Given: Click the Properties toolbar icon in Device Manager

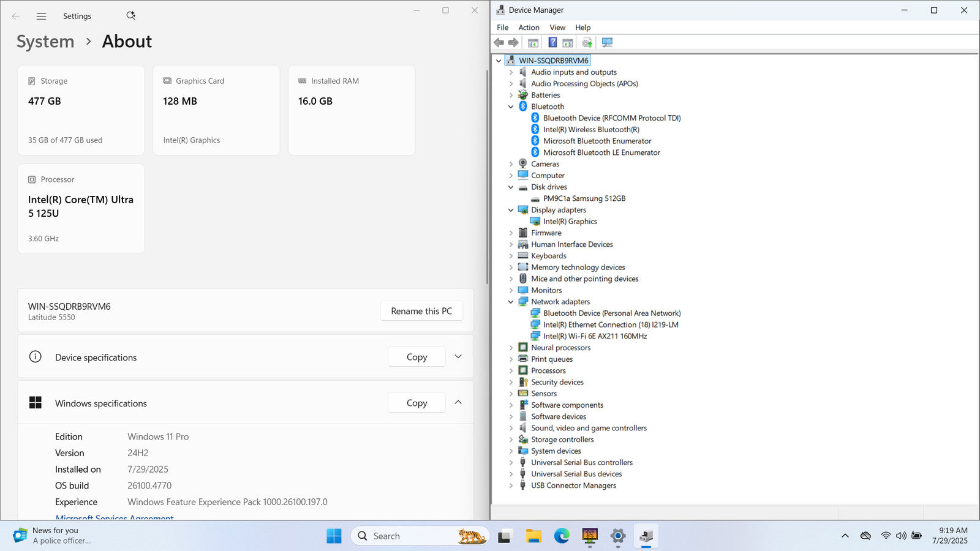Looking at the screenshot, I should click(533, 43).
